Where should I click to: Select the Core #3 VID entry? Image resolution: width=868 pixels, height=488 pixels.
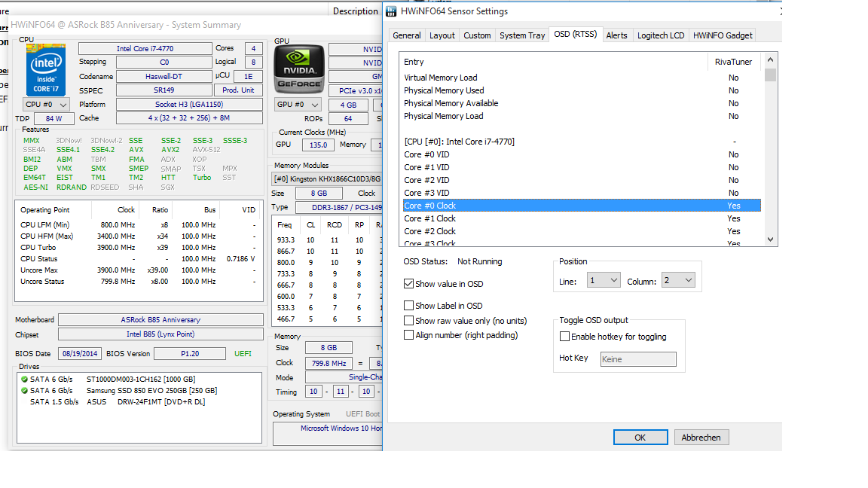[582, 193]
